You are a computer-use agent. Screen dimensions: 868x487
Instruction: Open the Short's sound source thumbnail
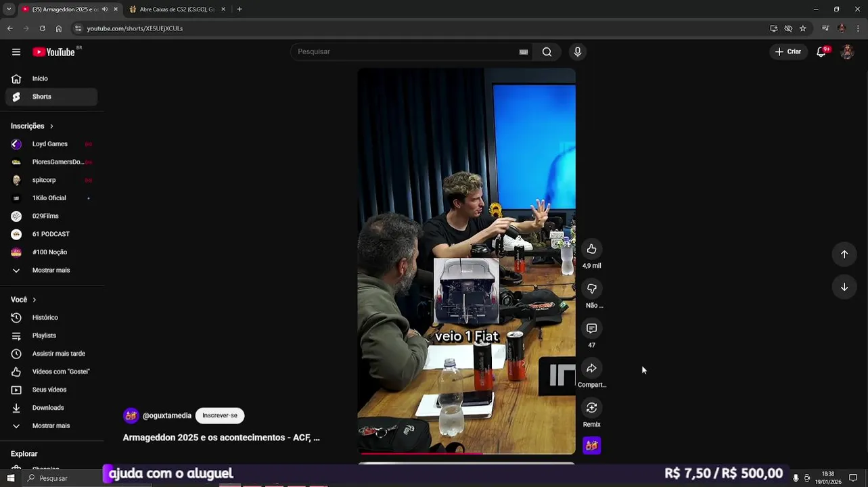(x=591, y=446)
